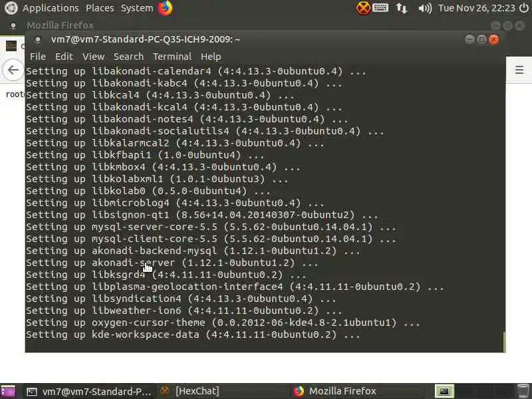Click the Show Desktop button in bottom panel
Viewport: 532px width, 399px height.
pos(8,391)
